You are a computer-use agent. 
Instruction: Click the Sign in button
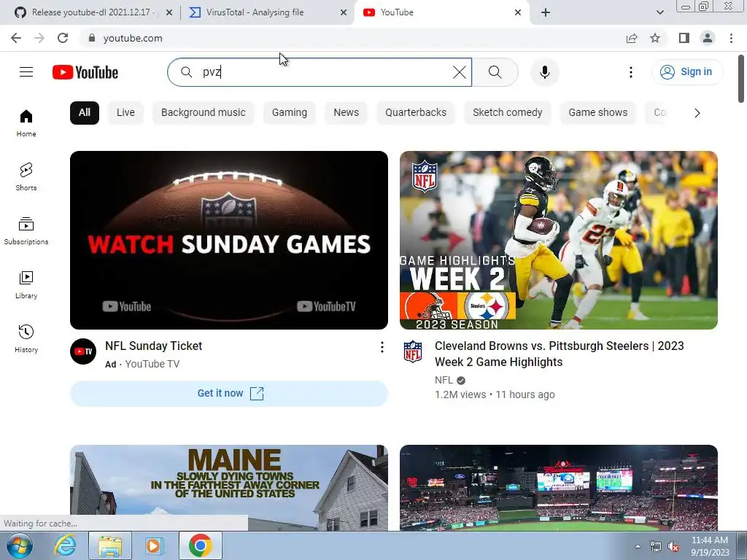coord(687,72)
